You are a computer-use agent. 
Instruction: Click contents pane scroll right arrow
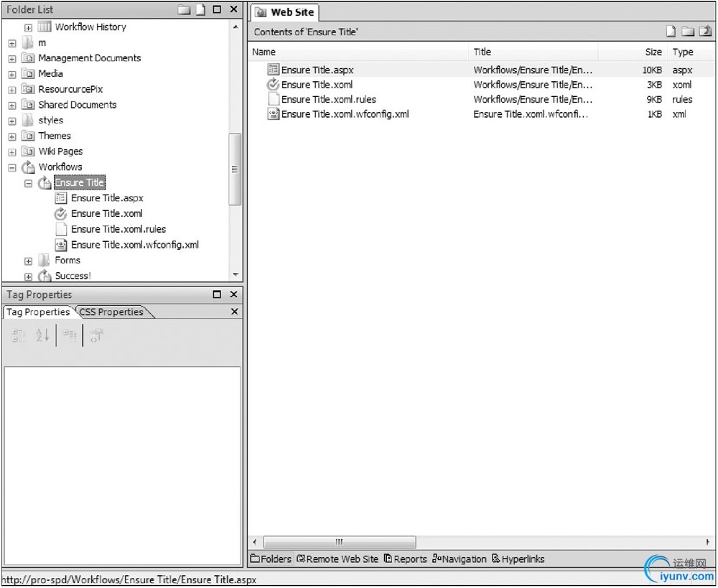point(708,542)
